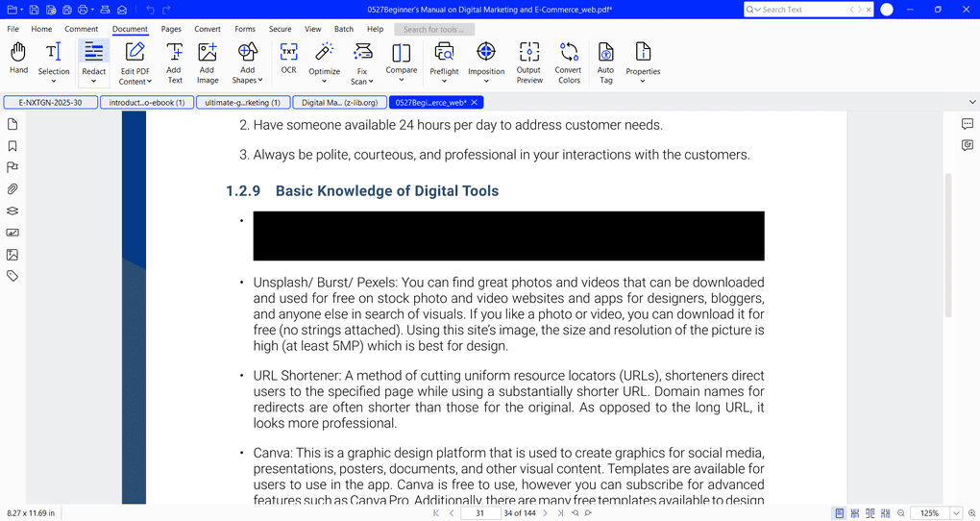
Task: Open the Signatures sidebar panel
Action: tap(12, 233)
